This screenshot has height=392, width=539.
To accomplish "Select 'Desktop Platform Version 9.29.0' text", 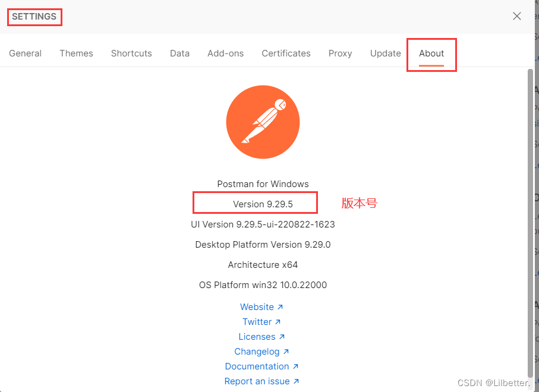I will point(263,245).
